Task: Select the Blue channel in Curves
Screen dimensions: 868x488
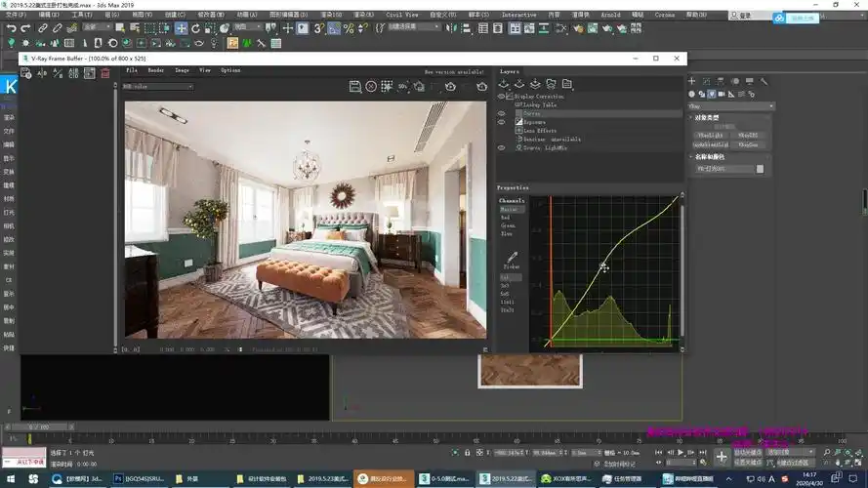Action: pos(507,233)
